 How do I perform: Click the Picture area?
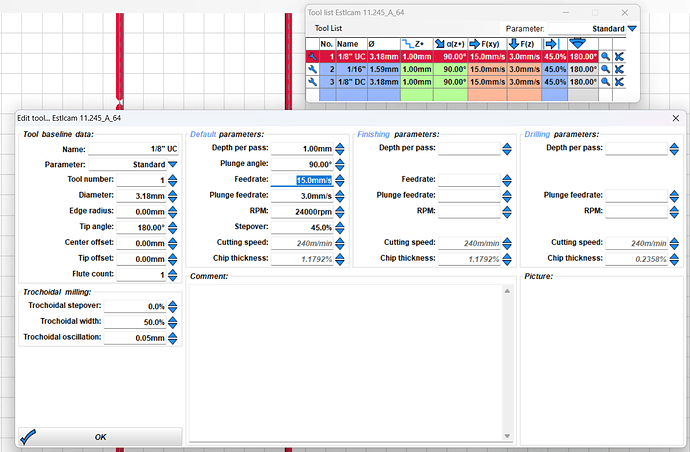[602, 364]
